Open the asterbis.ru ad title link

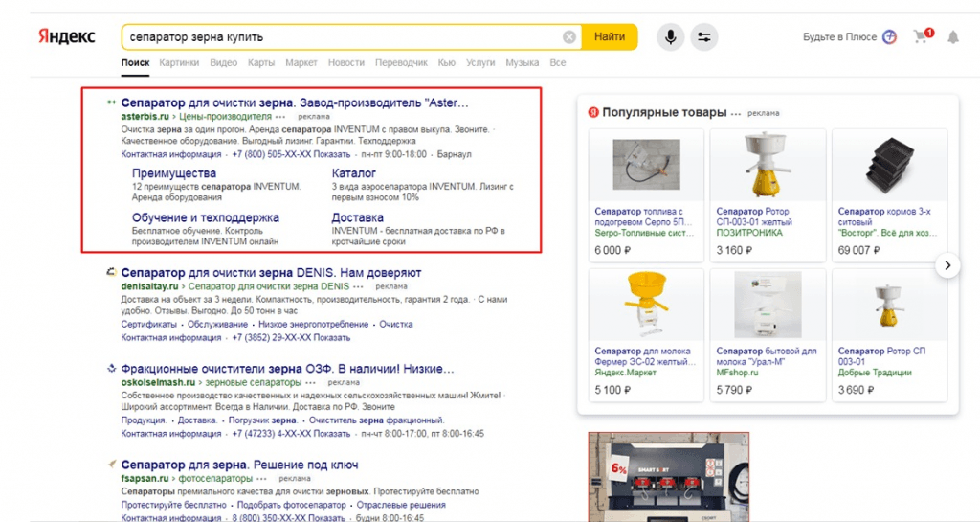click(x=295, y=102)
